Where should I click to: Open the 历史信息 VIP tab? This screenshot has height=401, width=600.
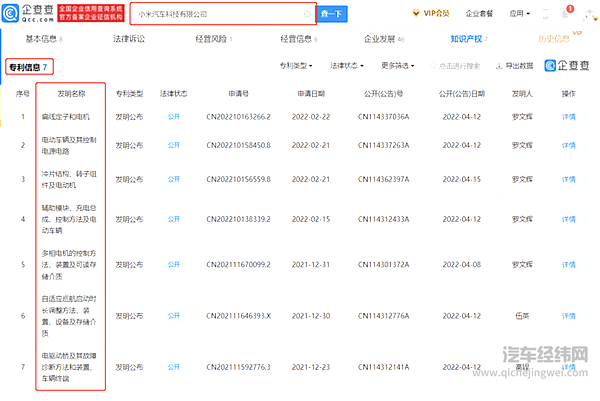click(x=558, y=37)
